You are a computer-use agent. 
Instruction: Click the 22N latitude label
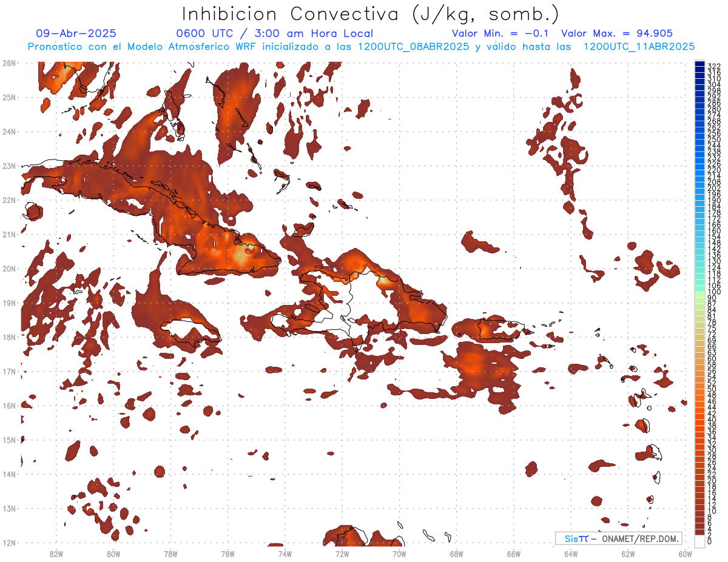click(x=8, y=200)
